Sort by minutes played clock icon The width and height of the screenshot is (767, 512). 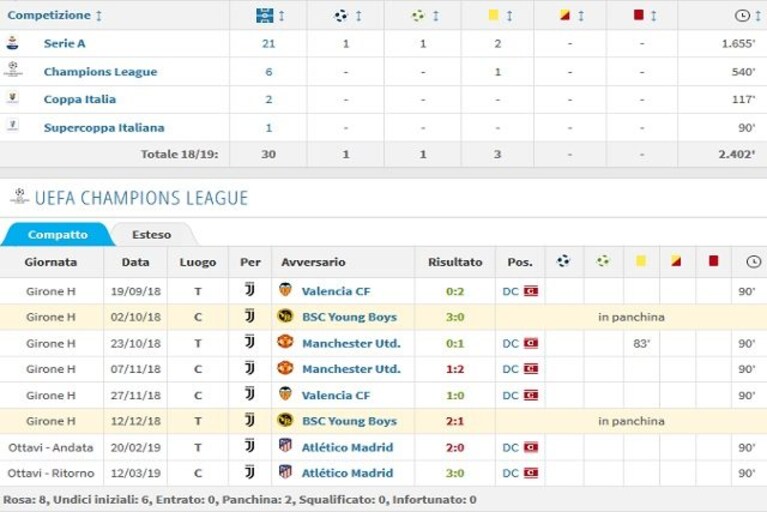742,16
